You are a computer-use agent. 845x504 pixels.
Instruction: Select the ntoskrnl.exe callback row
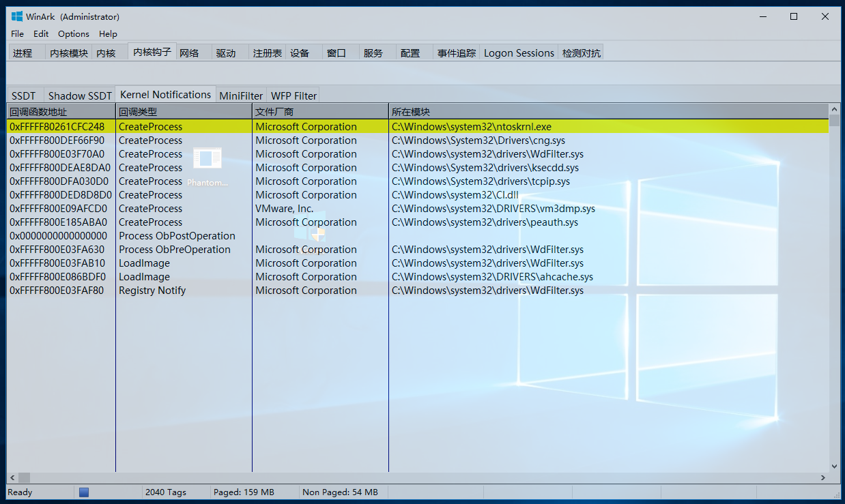pos(418,126)
